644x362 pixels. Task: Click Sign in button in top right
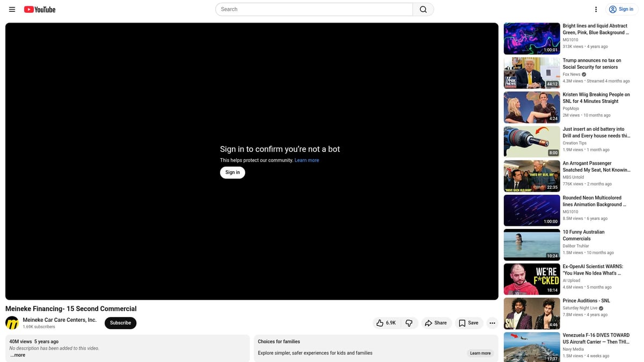[621, 9]
